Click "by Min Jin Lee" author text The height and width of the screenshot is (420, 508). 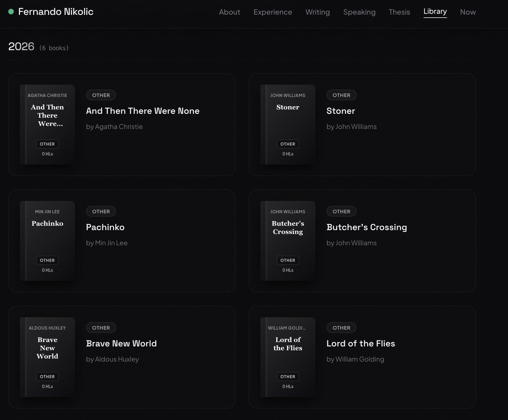point(107,243)
